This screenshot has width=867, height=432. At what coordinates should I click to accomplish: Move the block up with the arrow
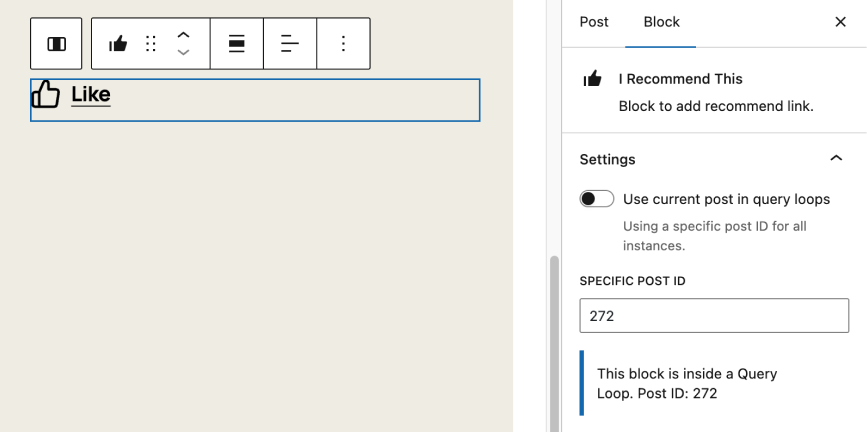point(183,35)
